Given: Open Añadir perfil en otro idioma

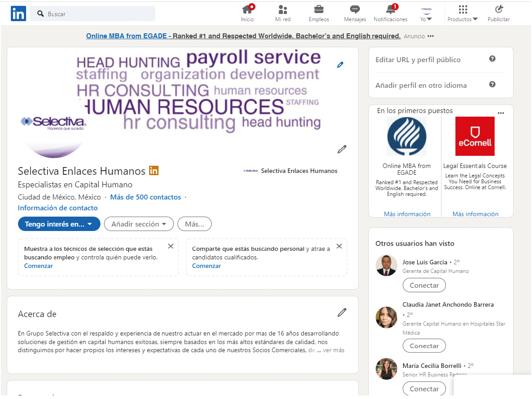Looking at the screenshot, I should coord(421,86).
